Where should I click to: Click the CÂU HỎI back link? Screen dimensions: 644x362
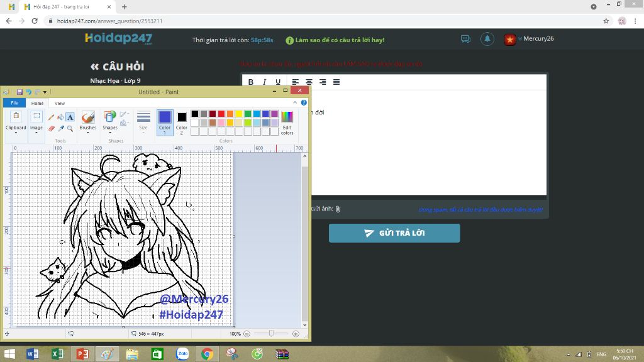[118, 67]
